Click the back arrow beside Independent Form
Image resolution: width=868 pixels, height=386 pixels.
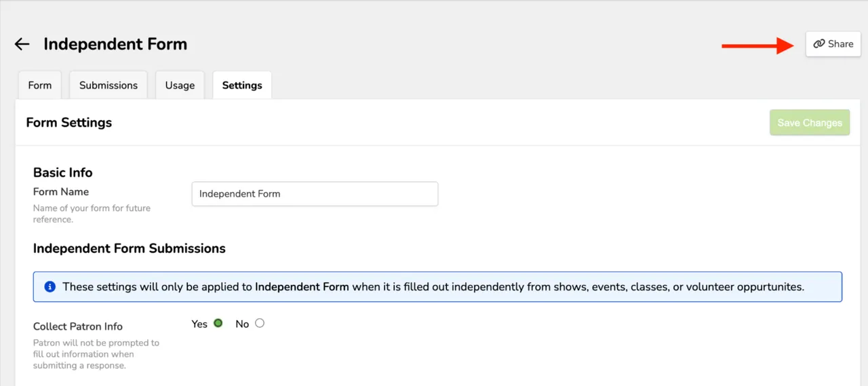coord(22,44)
